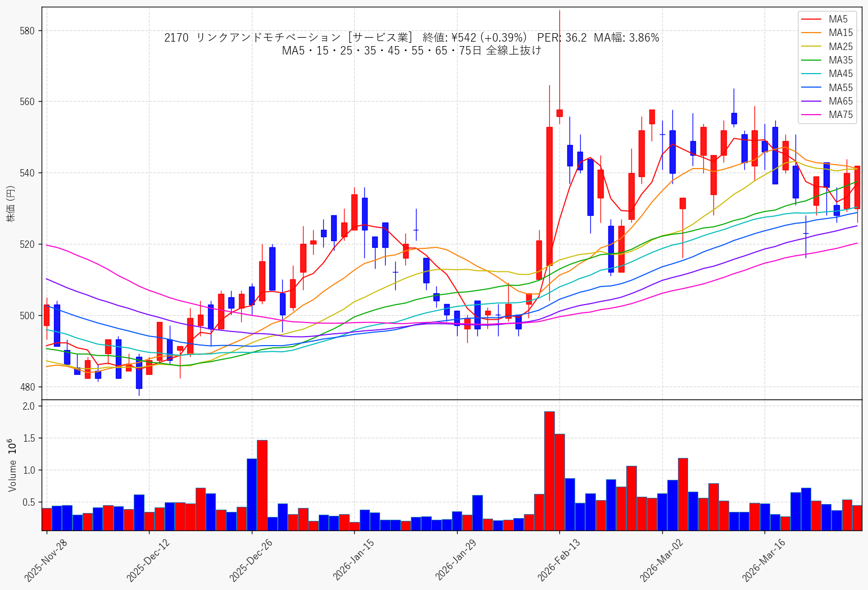Click the tallest red volume bar near 2.0
This screenshot has width=868, height=590.
pyautogui.click(x=549, y=471)
